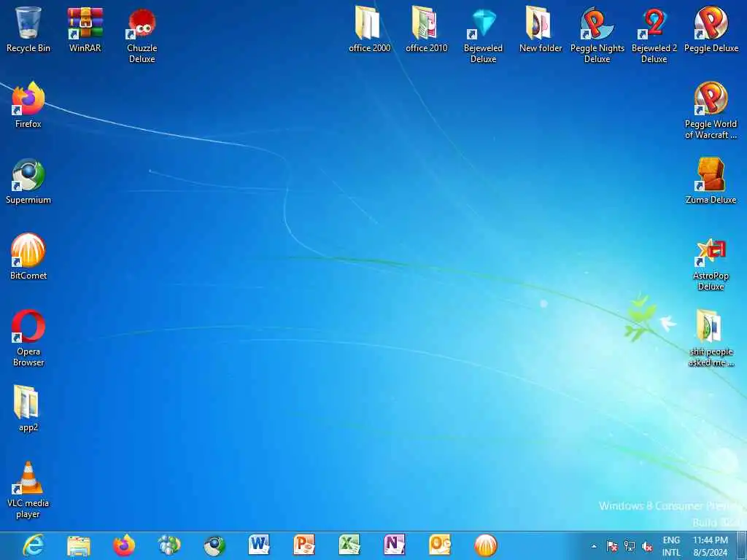Select the BitComet desktop shortcut

28,257
